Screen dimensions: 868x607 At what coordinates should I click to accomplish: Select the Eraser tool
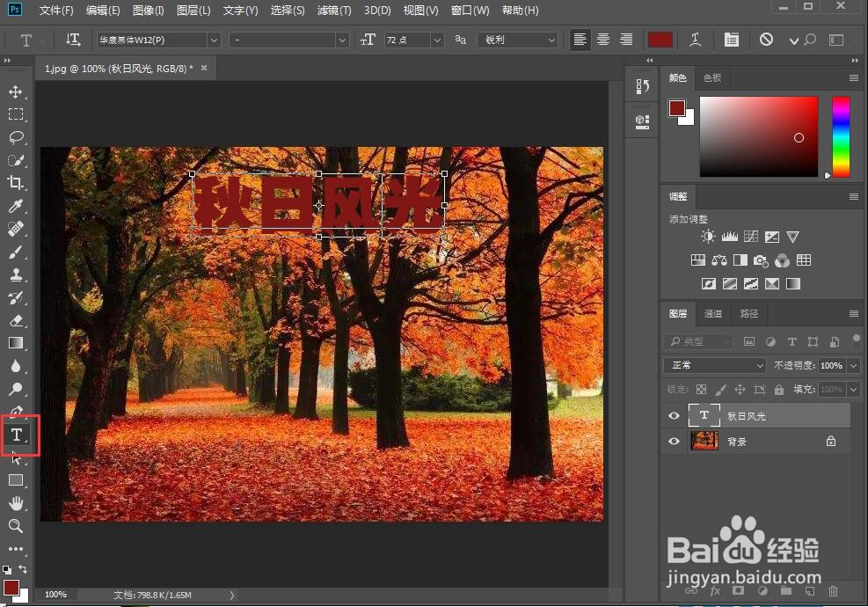coord(16,320)
